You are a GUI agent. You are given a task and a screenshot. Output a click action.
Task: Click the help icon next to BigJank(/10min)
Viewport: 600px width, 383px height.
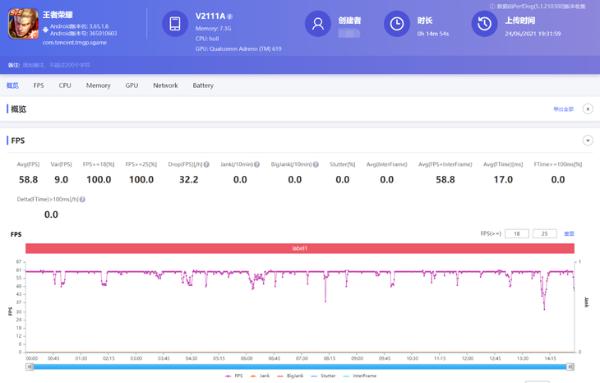point(316,165)
